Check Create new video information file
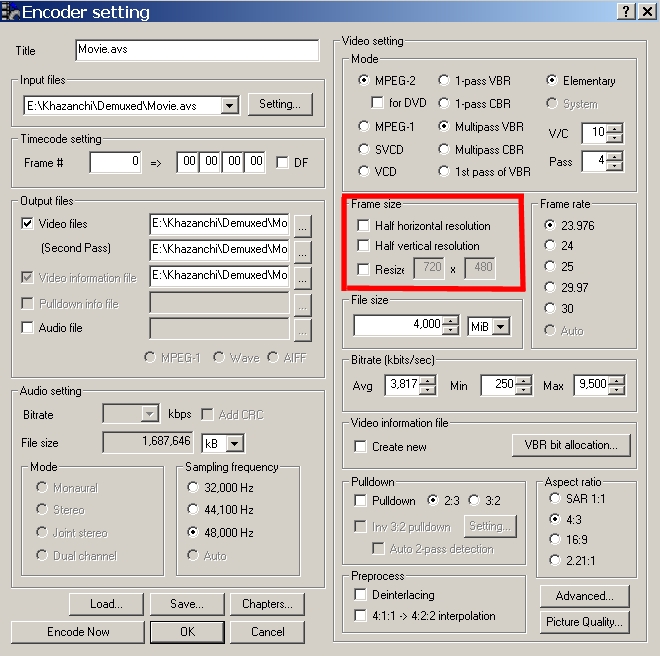This screenshot has height=656, width=660. [x=360, y=446]
